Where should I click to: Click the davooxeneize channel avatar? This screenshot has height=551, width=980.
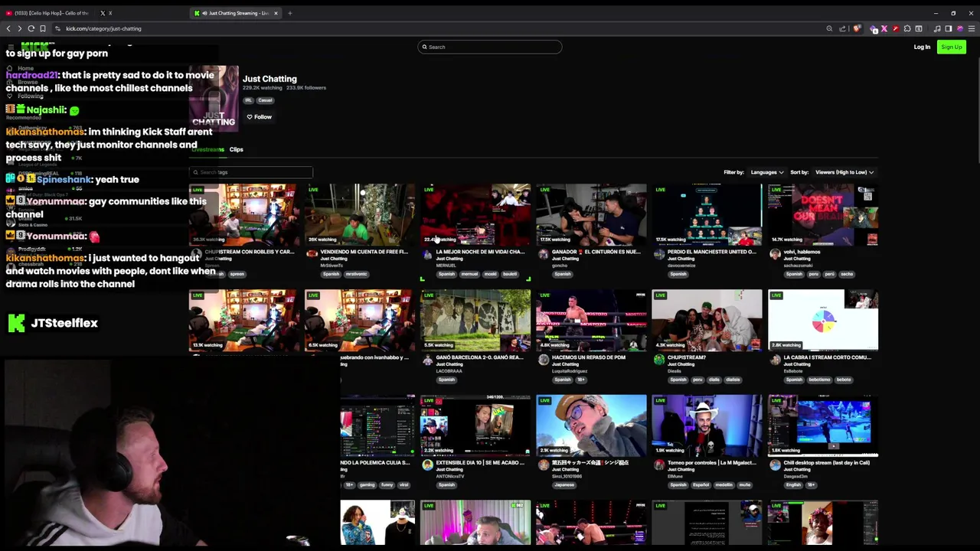(659, 254)
